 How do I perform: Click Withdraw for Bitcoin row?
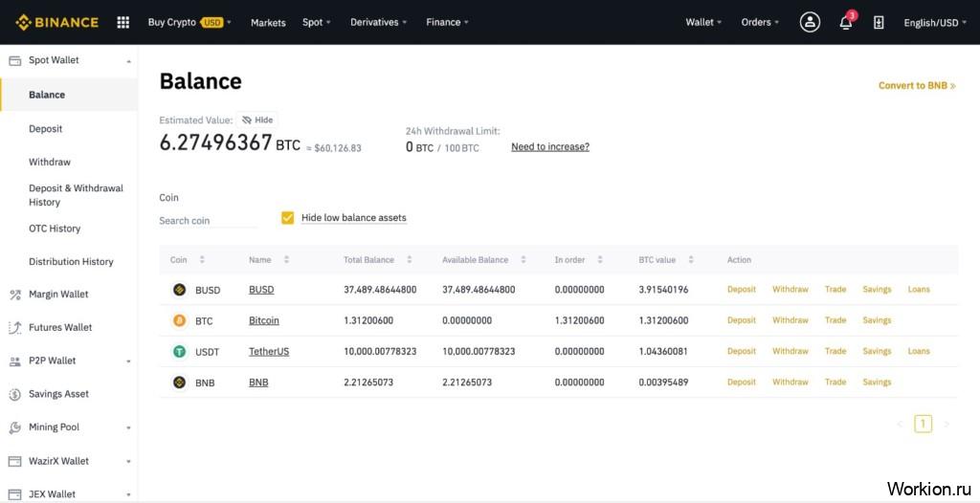click(790, 320)
